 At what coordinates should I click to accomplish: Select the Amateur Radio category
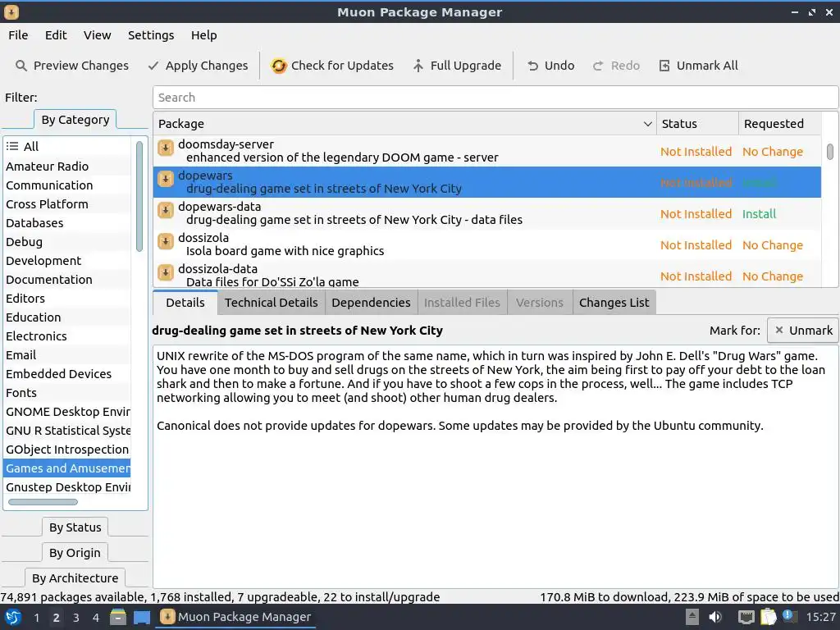[x=67, y=167]
